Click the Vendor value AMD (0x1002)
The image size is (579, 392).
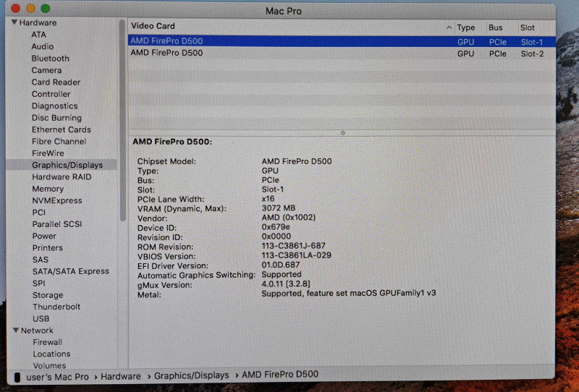[288, 218]
